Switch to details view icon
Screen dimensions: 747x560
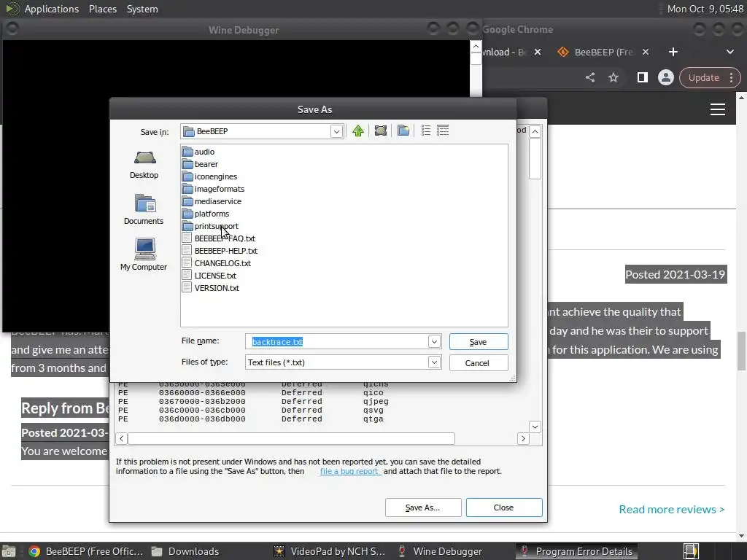click(x=443, y=131)
